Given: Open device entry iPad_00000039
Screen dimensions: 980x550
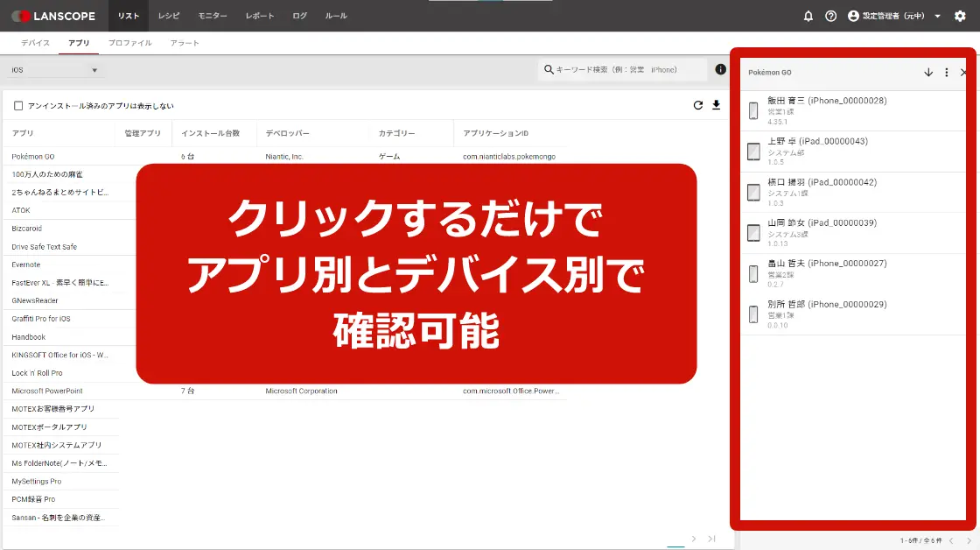Looking at the screenshot, I should pyautogui.click(x=853, y=233).
